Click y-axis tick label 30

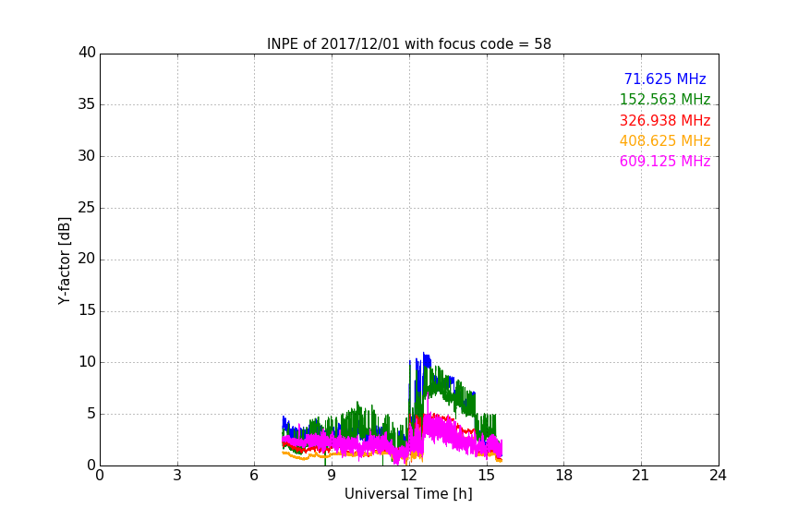[87, 156]
